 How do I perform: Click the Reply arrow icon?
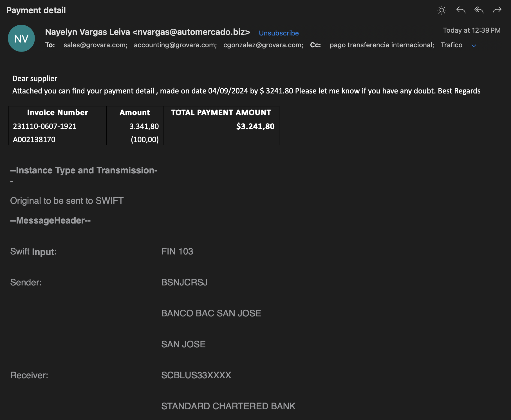point(461,10)
